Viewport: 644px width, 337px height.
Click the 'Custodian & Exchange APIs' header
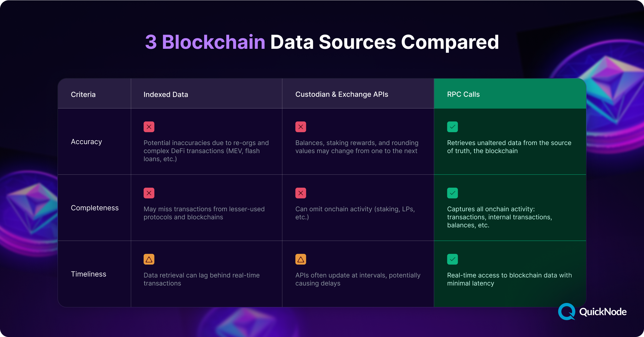point(342,94)
